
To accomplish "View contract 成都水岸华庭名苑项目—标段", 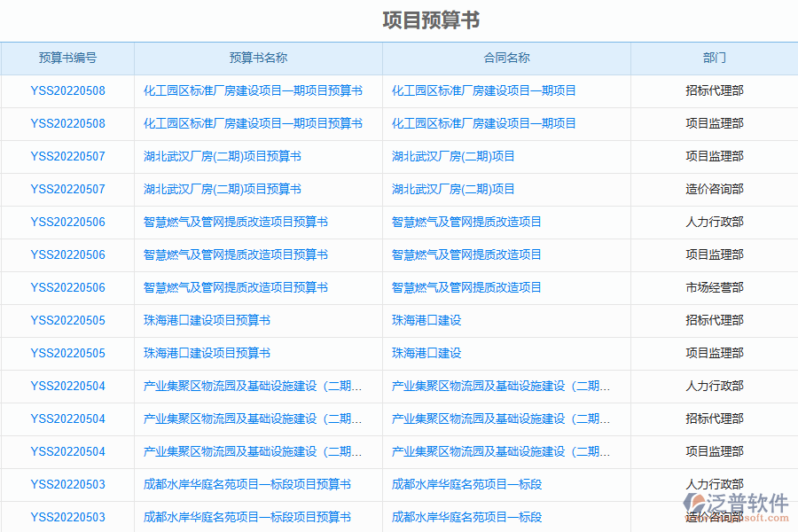I will coord(473,484).
